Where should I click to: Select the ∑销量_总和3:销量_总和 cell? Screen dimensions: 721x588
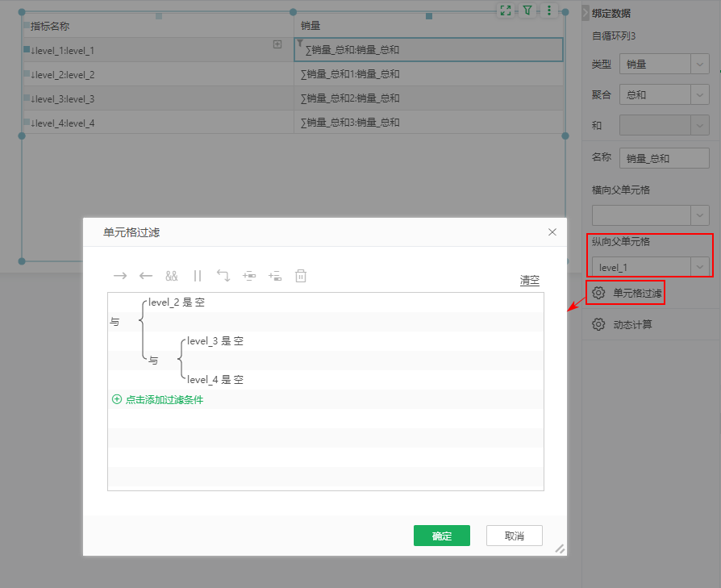(428, 123)
